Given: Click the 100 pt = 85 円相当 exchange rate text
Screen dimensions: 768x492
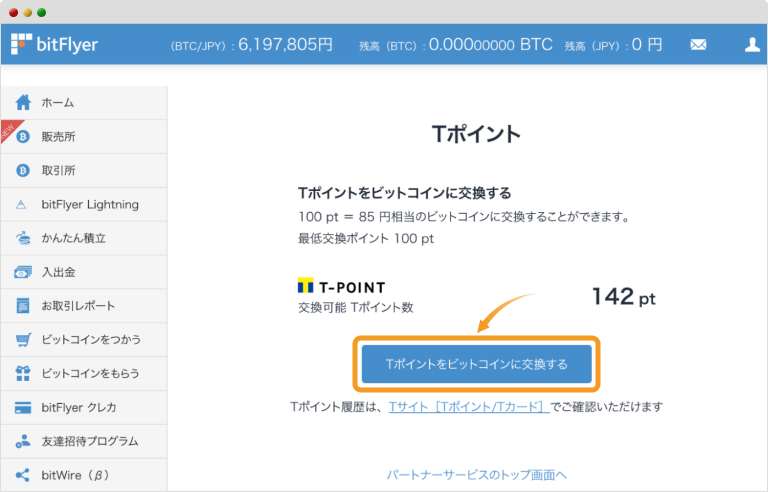Looking at the screenshot, I should pos(464,217).
